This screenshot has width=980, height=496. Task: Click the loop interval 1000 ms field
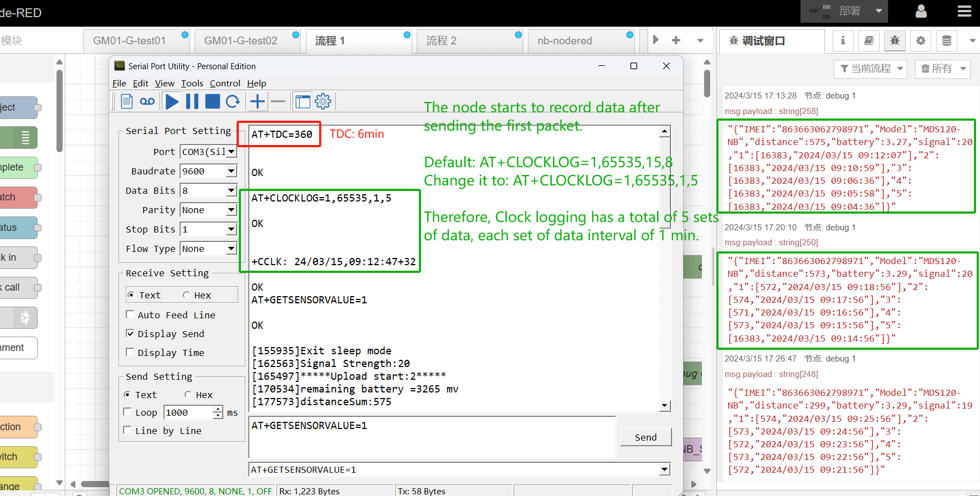[189, 412]
